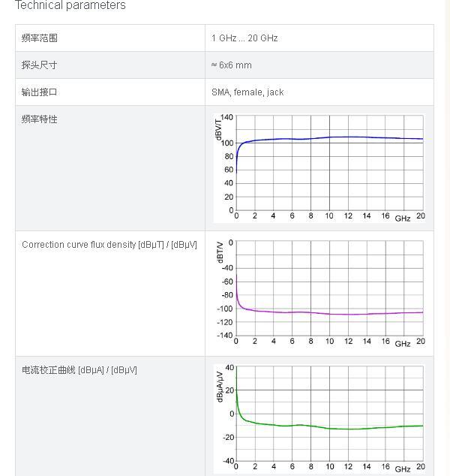Select the 频率范围 row label
450x476 pixels.
[x=40, y=38]
